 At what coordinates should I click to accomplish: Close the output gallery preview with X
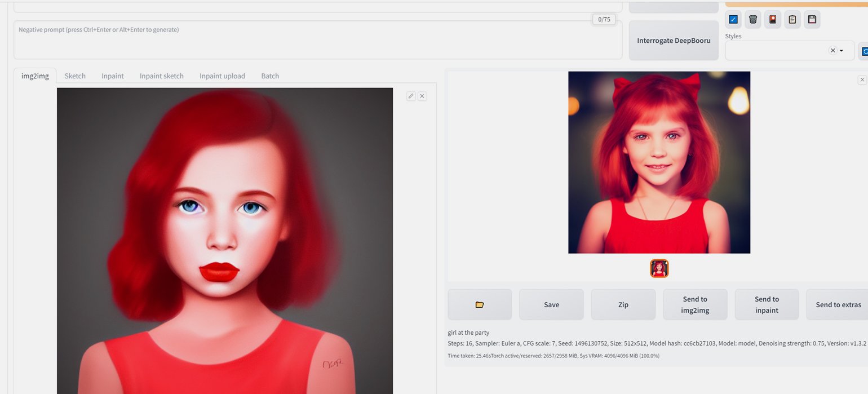862,80
